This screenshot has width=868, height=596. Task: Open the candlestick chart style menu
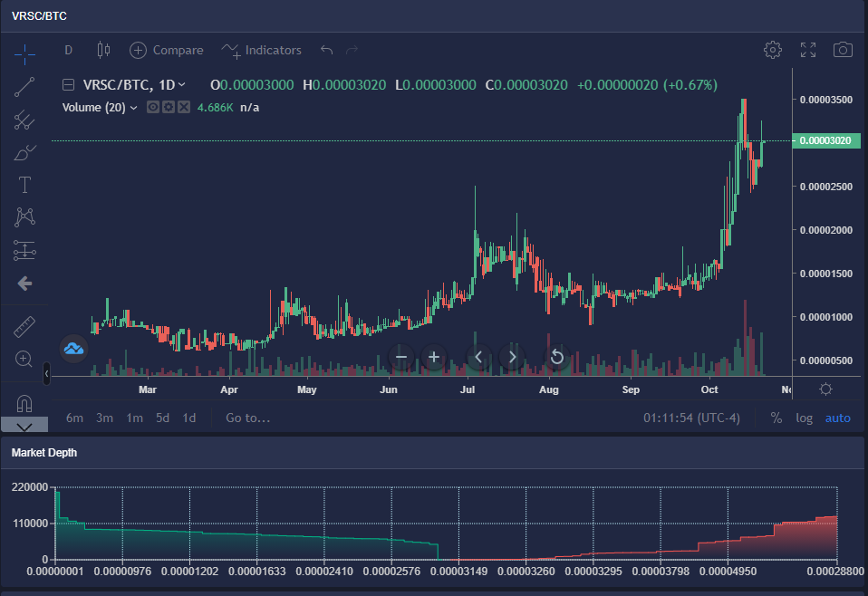(103, 51)
